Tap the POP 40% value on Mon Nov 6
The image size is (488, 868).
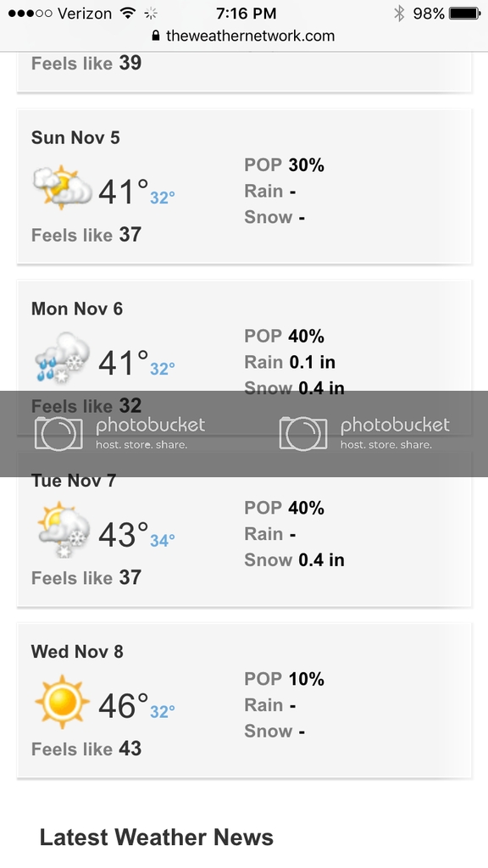point(285,336)
